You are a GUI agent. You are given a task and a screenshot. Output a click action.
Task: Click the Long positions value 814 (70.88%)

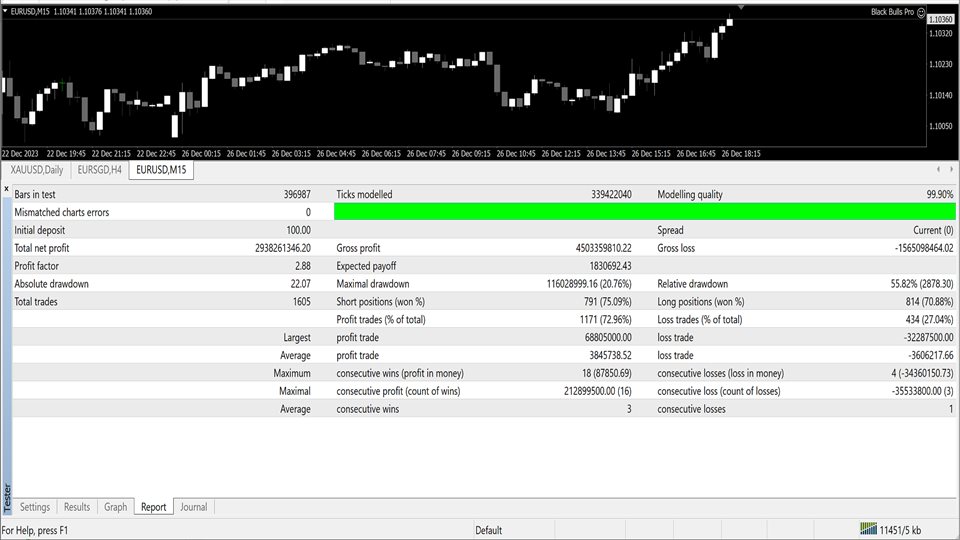[x=929, y=301]
